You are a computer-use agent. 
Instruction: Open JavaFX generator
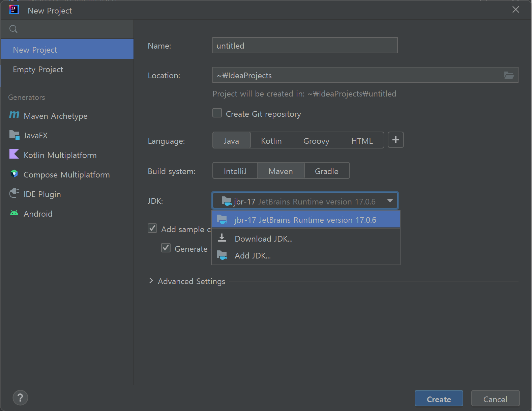[x=67, y=135]
